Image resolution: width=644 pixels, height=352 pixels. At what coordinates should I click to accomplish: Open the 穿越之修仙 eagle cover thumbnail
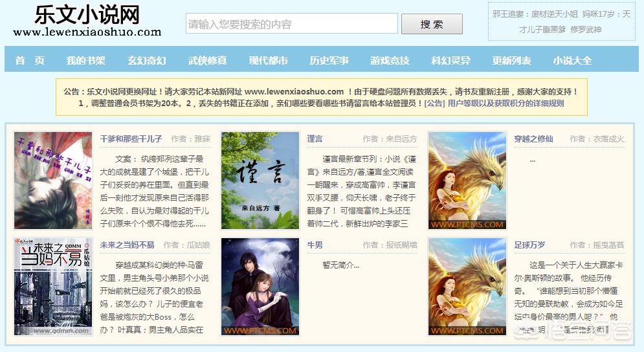click(x=467, y=181)
